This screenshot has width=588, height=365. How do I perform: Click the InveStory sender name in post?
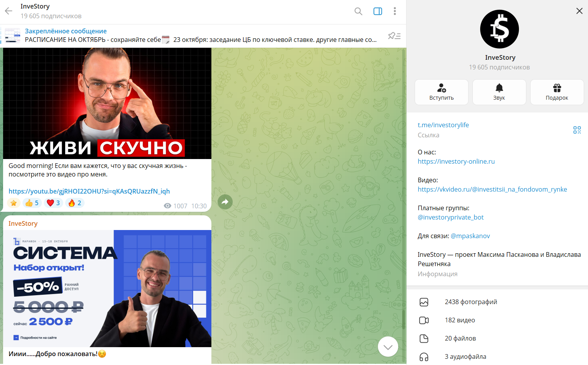pyautogui.click(x=23, y=223)
